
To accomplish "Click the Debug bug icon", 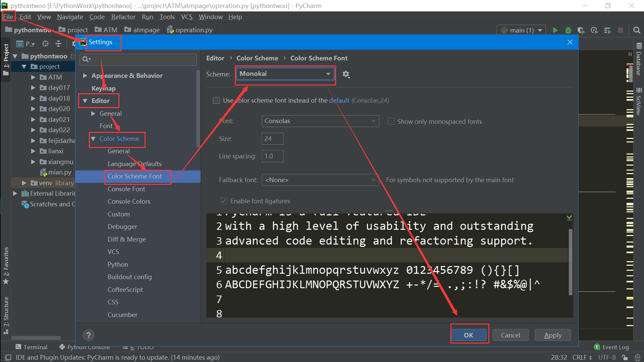I will click(568, 30).
